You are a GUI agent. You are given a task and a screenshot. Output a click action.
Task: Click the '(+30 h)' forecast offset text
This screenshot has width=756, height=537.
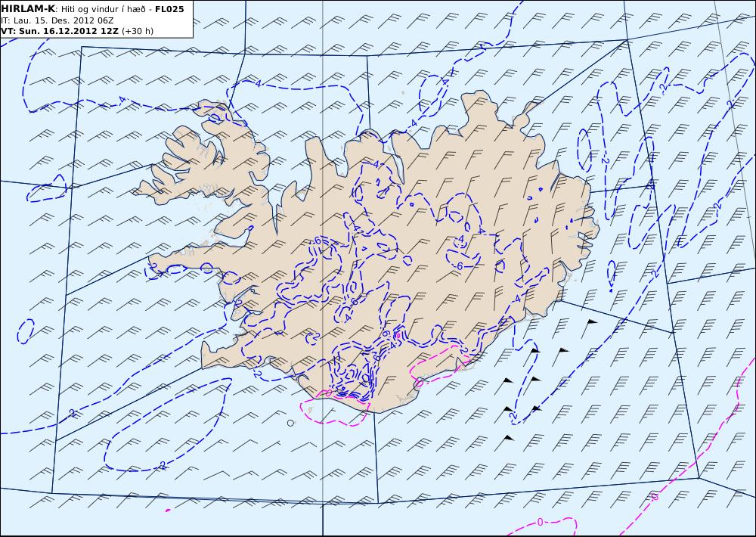138,31
